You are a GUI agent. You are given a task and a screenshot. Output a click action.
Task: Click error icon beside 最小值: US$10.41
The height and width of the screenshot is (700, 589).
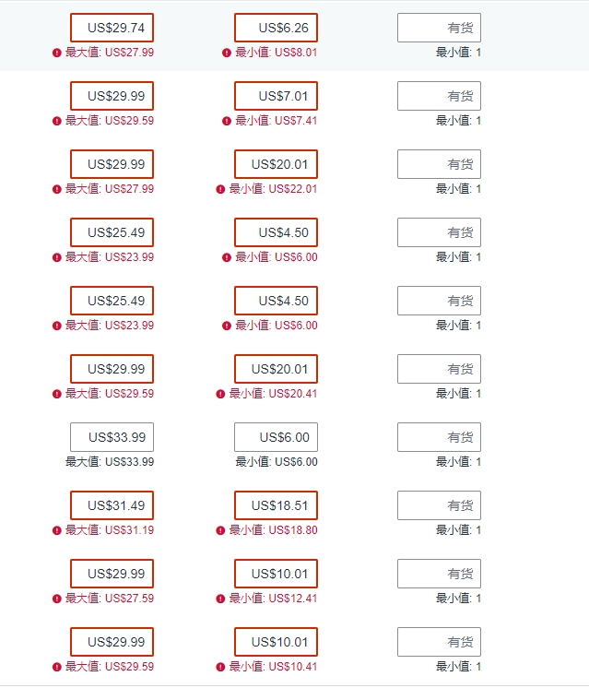click(x=220, y=667)
